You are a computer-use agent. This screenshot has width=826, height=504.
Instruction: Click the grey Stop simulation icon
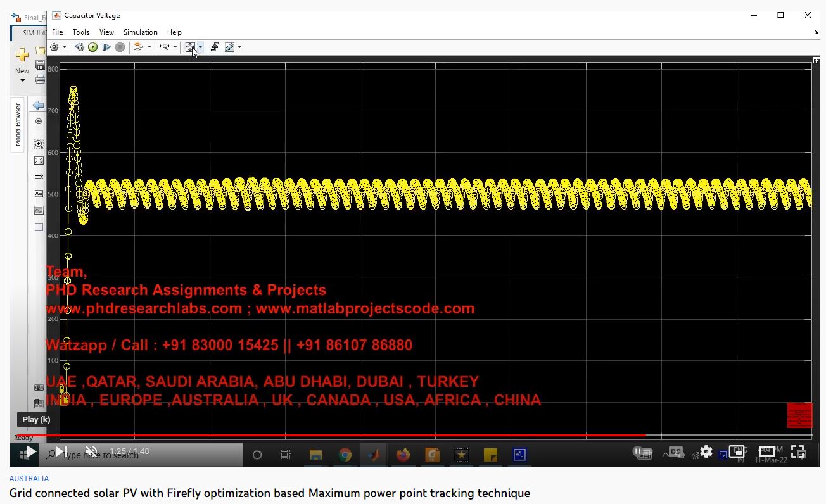(x=120, y=47)
